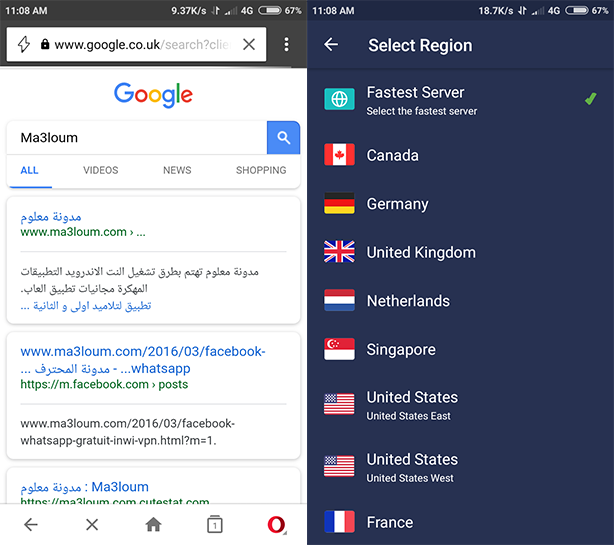Tap the left status bar battery indicator

click(x=269, y=11)
